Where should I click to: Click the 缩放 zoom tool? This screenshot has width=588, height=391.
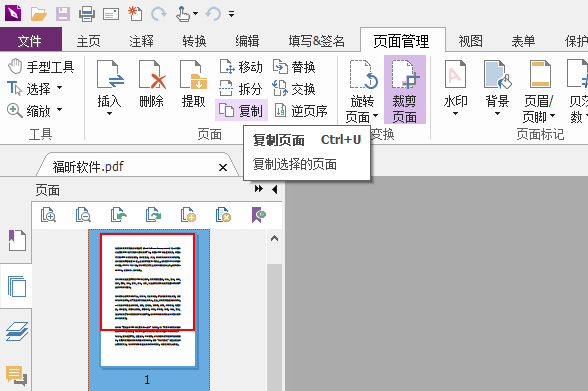coord(29,111)
